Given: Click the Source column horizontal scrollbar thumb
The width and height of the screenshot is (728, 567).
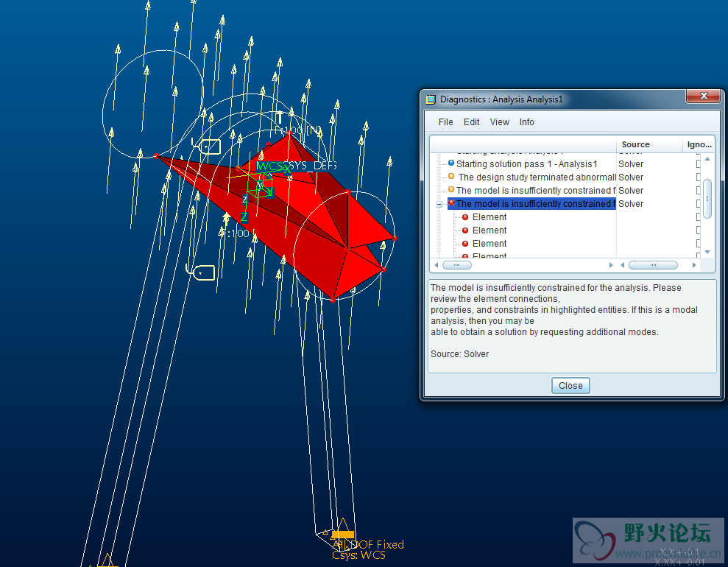Looking at the screenshot, I should [x=653, y=265].
